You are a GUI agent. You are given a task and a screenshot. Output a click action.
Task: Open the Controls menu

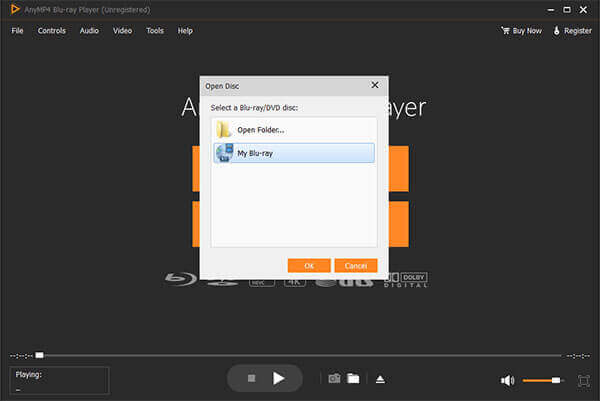click(52, 31)
